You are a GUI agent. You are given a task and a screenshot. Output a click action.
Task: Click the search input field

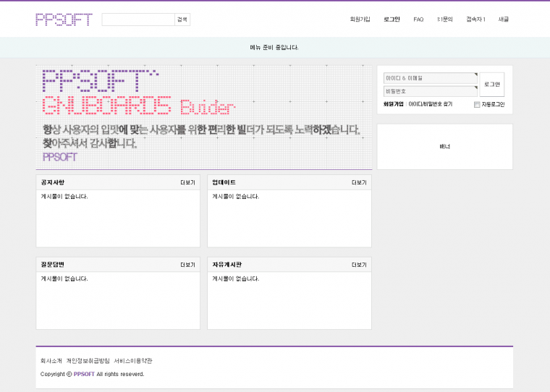pos(138,20)
